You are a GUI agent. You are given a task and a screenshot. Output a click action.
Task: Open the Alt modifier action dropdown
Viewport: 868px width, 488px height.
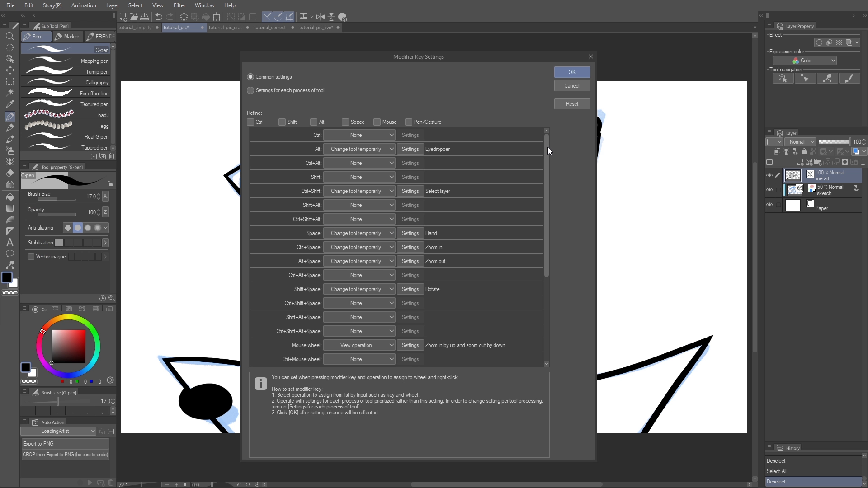359,149
